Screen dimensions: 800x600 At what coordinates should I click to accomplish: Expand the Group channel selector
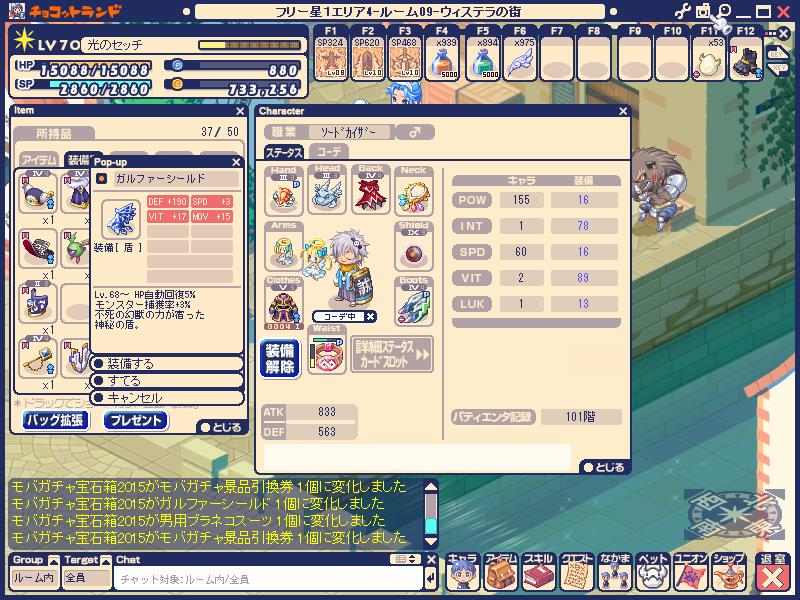(x=54, y=560)
